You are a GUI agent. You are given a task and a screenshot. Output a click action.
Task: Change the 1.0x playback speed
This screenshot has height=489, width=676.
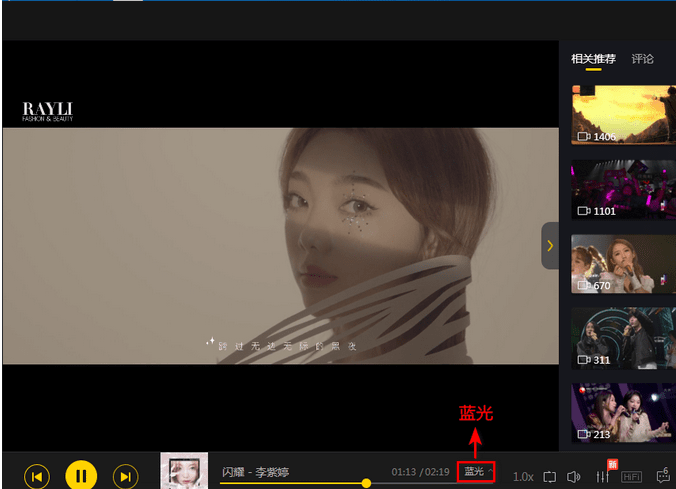pyautogui.click(x=523, y=477)
